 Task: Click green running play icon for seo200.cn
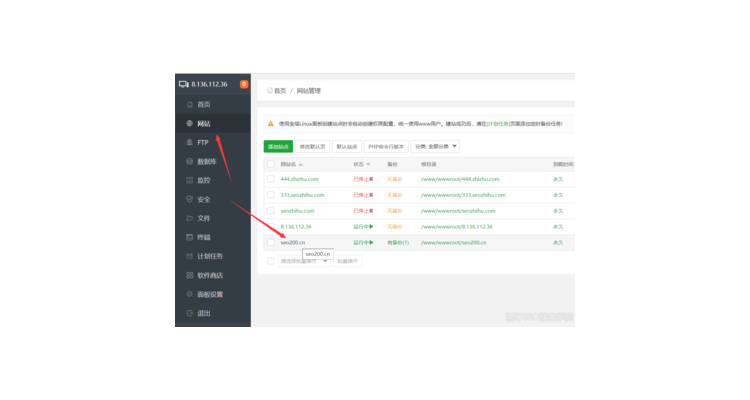(x=371, y=242)
